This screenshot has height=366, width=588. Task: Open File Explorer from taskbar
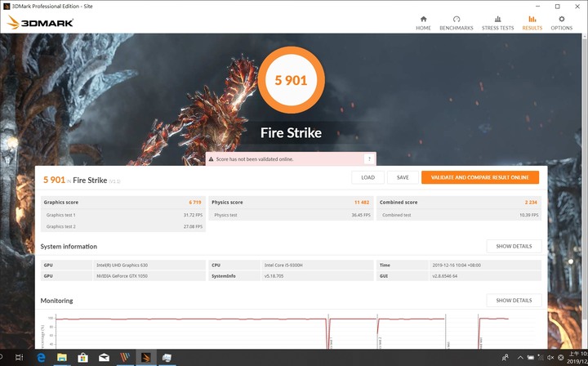[x=62, y=358]
